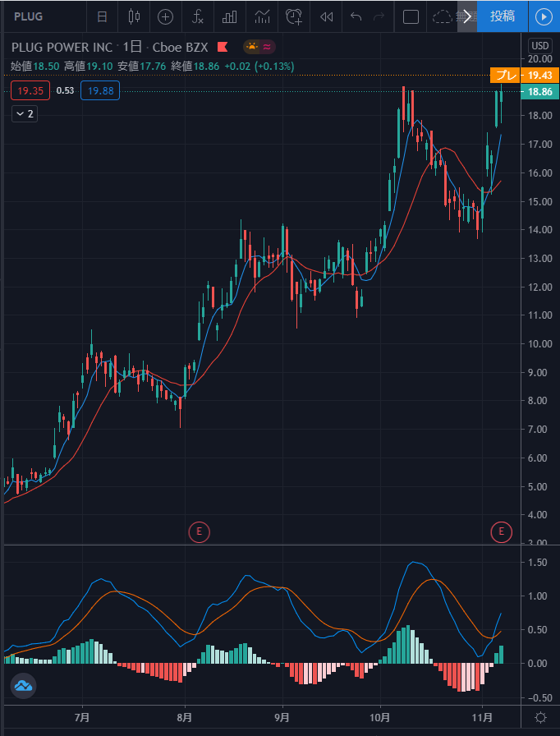The width and height of the screenshot is (560, 736).
Task: Click the blue 19.88 buy price button
Action: click(100, 90)
